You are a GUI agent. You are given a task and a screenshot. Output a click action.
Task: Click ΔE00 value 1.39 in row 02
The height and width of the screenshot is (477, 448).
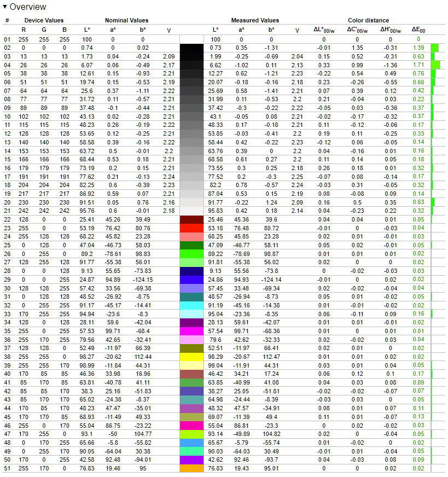pos(418,48)
